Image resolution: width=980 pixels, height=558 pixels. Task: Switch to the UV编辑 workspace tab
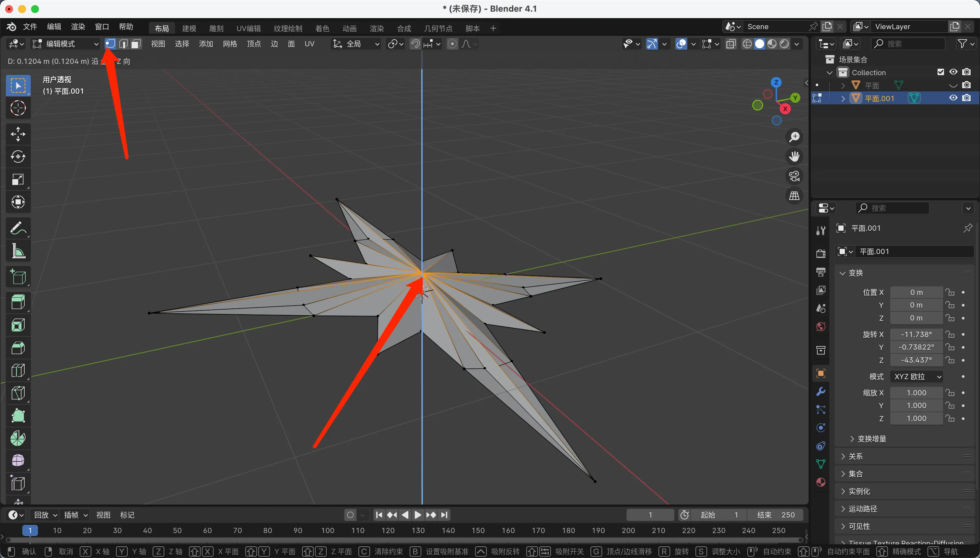tap(248, 29)
